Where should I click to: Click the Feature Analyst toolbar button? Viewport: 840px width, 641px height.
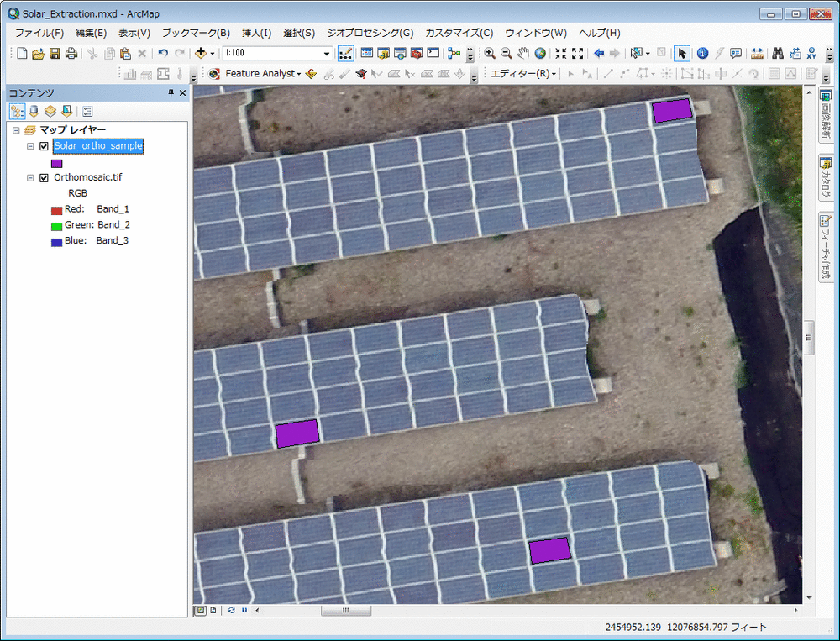pyautogui.click(x=263, y=74)
